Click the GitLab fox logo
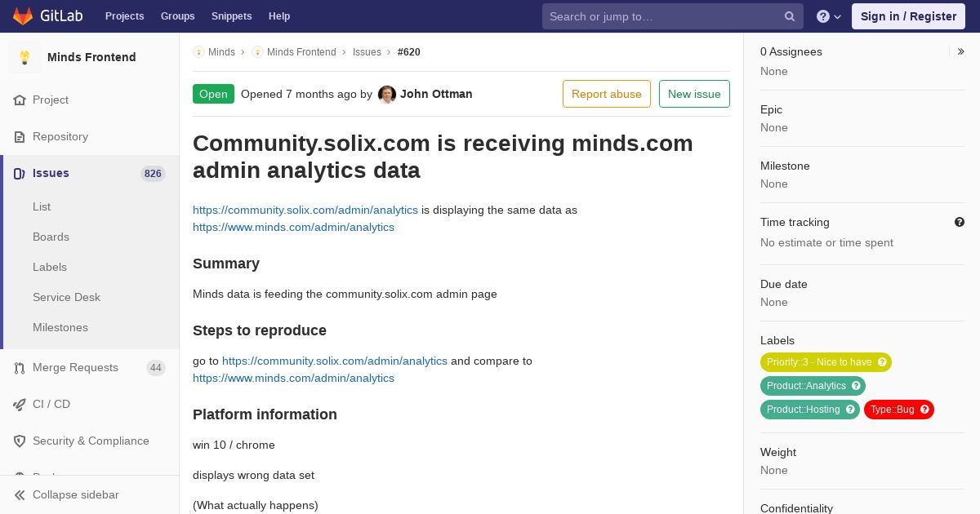This screenshot has height=514, width=980. pyautogui.click(x=23, y=16)
